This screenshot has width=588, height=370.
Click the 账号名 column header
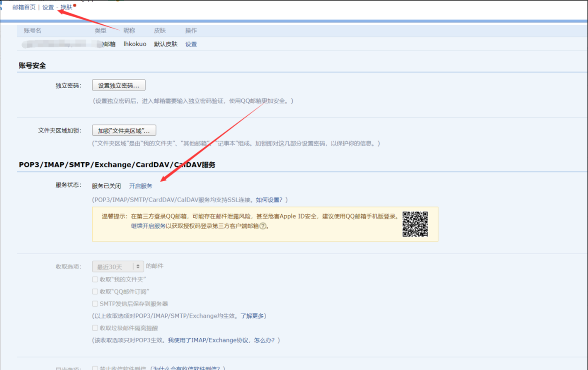[x=33, y=31]
